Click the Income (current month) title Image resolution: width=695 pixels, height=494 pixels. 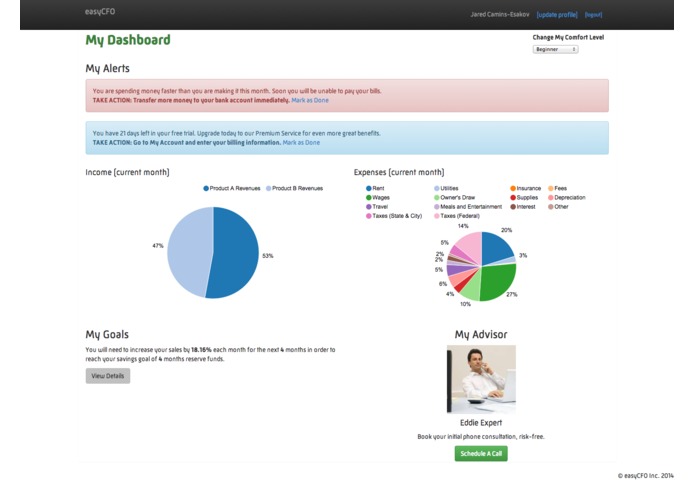(127, 172)
